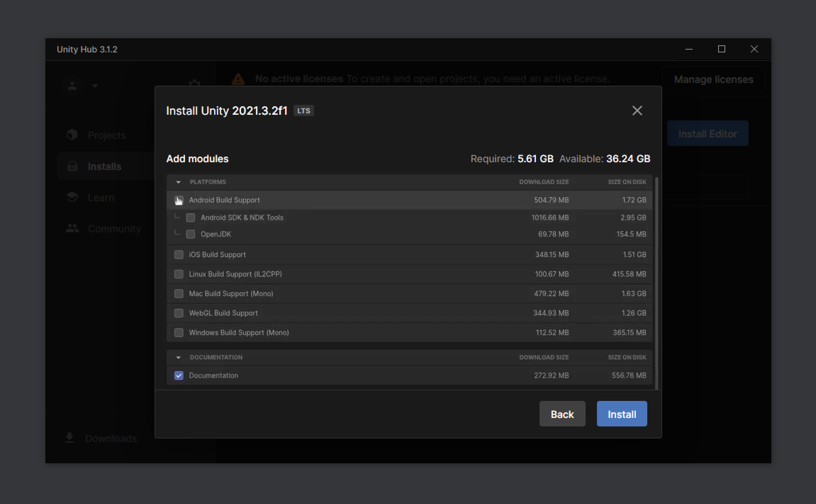Click the 112.52 MB download size

tap(552, 333)
